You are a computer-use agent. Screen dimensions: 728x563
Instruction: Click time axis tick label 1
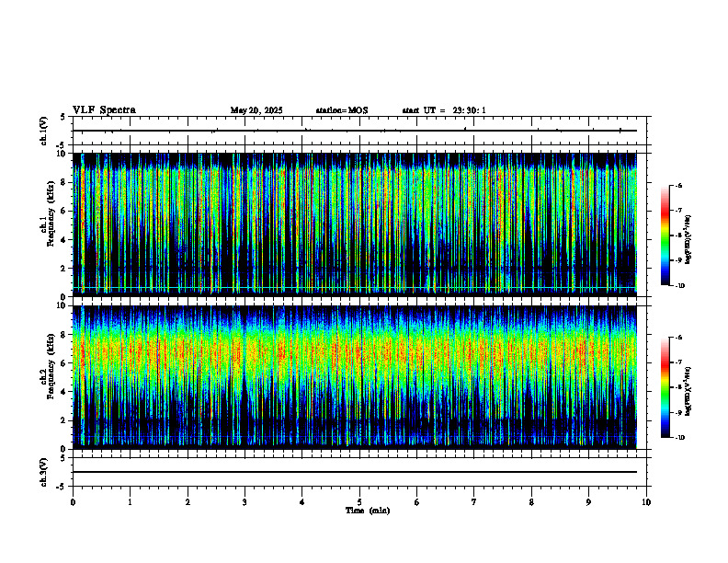pos(130,502)
